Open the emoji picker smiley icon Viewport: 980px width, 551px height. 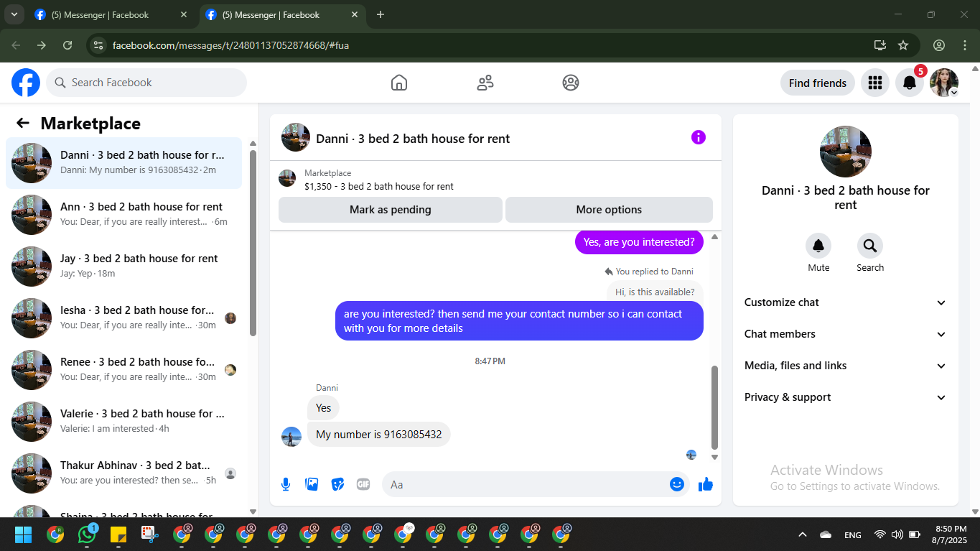point(676,484)
